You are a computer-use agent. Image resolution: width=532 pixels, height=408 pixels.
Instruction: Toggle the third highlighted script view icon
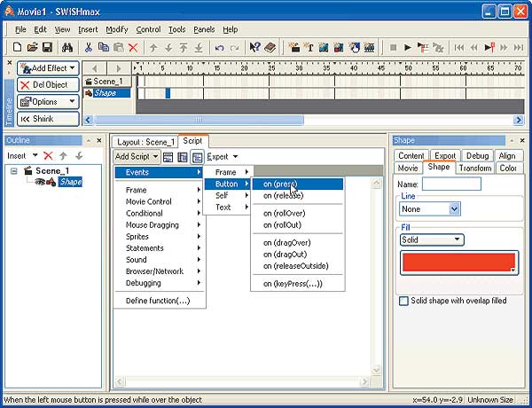197,157
